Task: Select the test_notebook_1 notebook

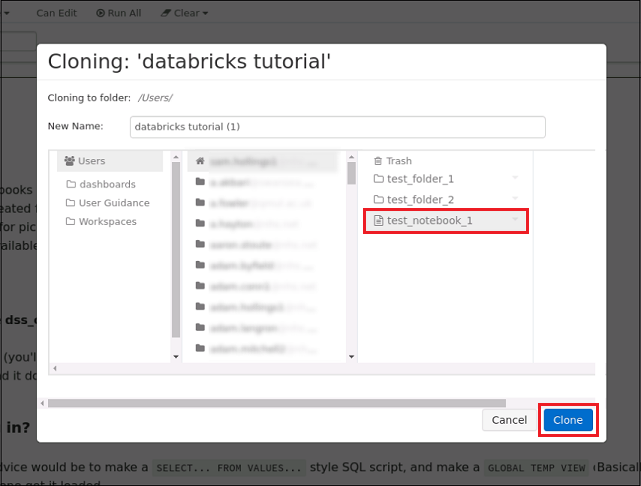Action: pyautogui.click(x=446, y=221)
